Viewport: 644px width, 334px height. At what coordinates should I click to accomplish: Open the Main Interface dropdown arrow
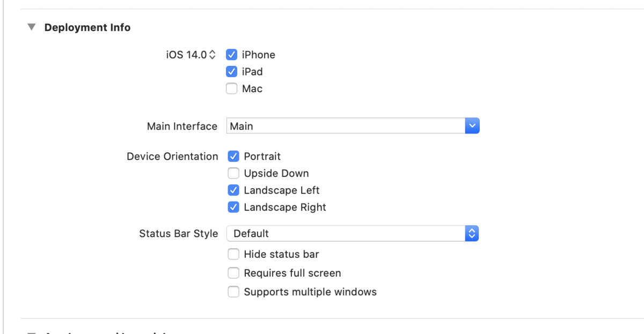point(472,126)
